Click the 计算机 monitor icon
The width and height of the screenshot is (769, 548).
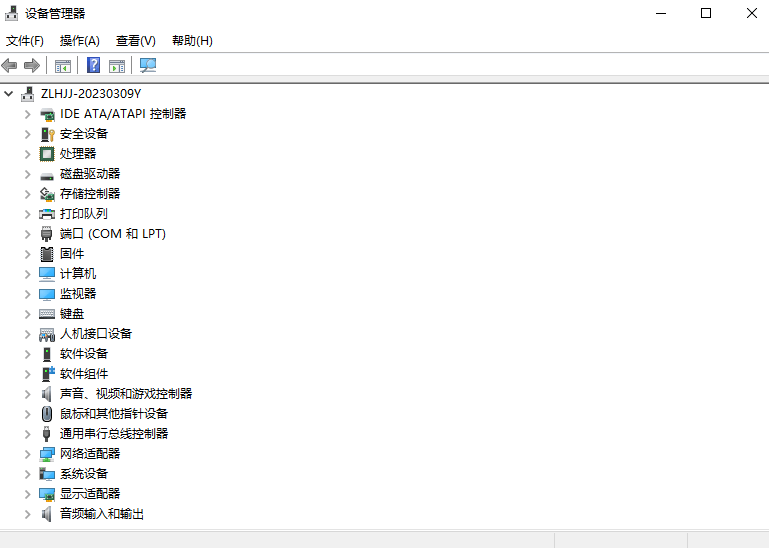coord(47,274)
